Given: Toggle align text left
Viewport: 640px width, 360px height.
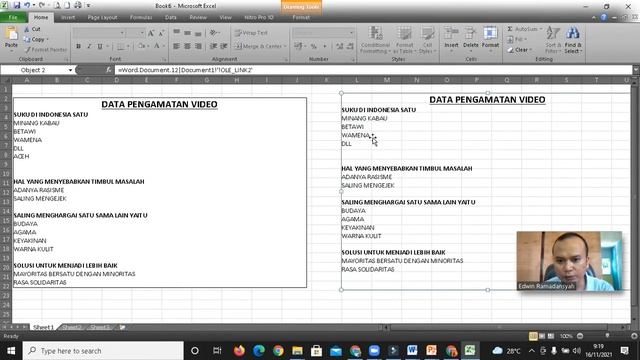Looking at the screenshot, I should [176, 46].
